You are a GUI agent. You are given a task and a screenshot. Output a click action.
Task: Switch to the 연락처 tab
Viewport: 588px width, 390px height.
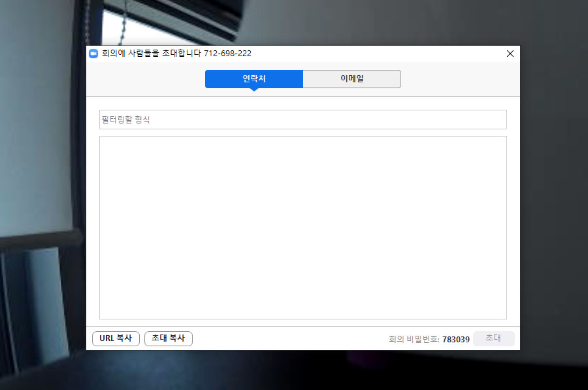click(x=254, y=79)
